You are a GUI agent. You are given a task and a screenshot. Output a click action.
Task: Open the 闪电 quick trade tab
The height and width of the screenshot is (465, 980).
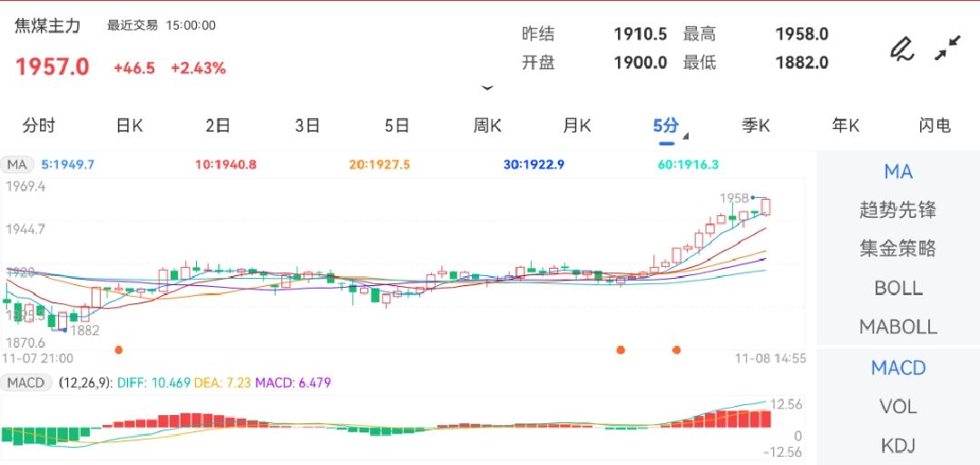935,125
